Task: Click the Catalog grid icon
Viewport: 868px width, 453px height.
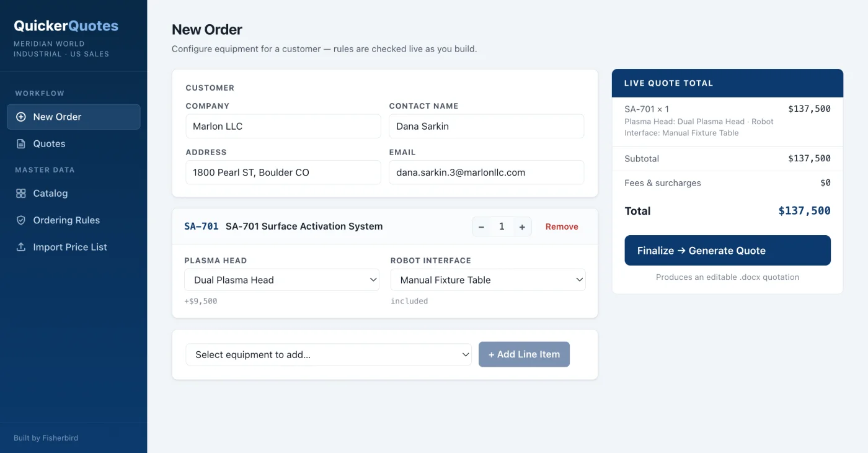Action: coord(21,194)
